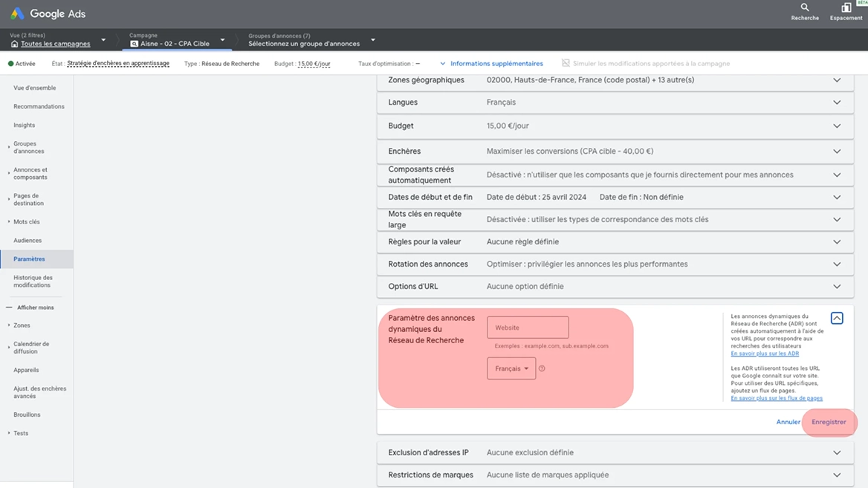Click the Type : Réseau de Recherche text
This screenshot has height=488, width=868.
(x=221, y=64)
